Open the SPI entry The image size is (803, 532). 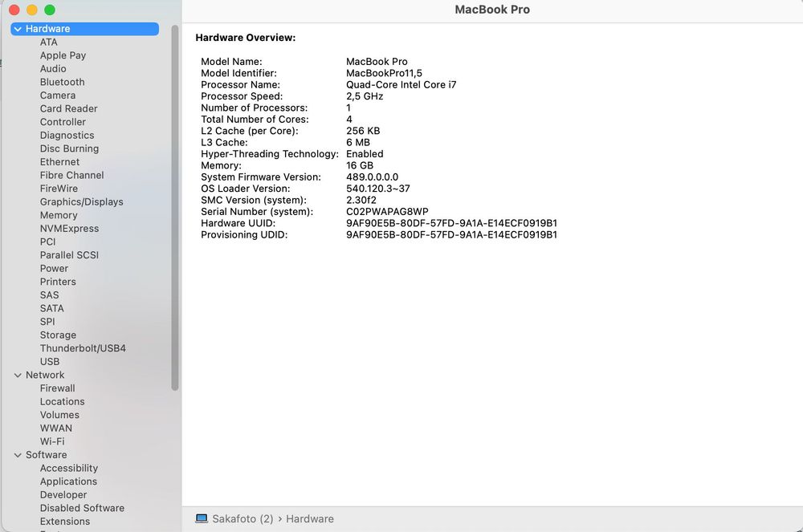47,321
